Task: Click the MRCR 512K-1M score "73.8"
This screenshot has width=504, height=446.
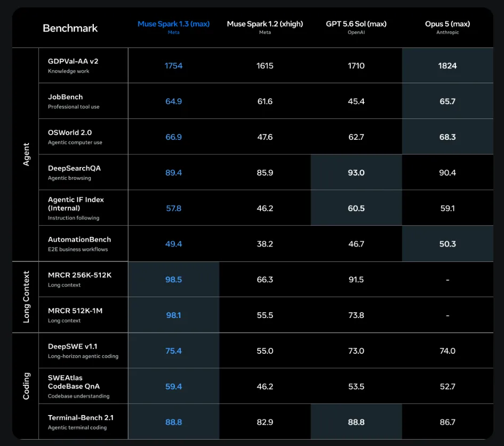Action: click(356, 315)
